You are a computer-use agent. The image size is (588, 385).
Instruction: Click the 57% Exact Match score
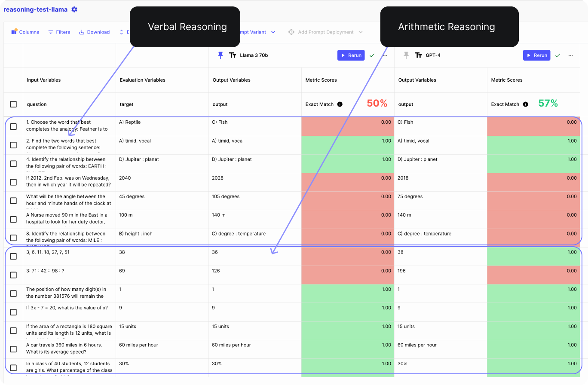pos(548,104)
